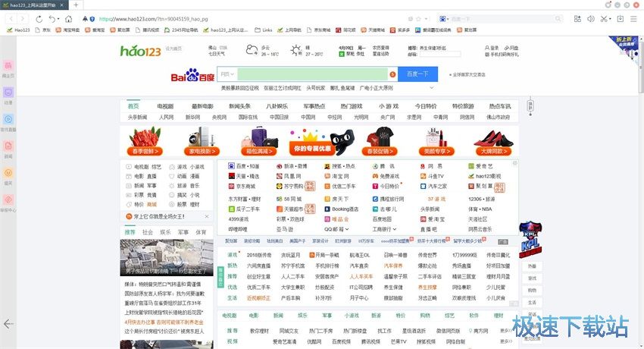Click the undo closed tab arrow icon
The height and width of the screenshot is (349, 644).
point(52,19)
